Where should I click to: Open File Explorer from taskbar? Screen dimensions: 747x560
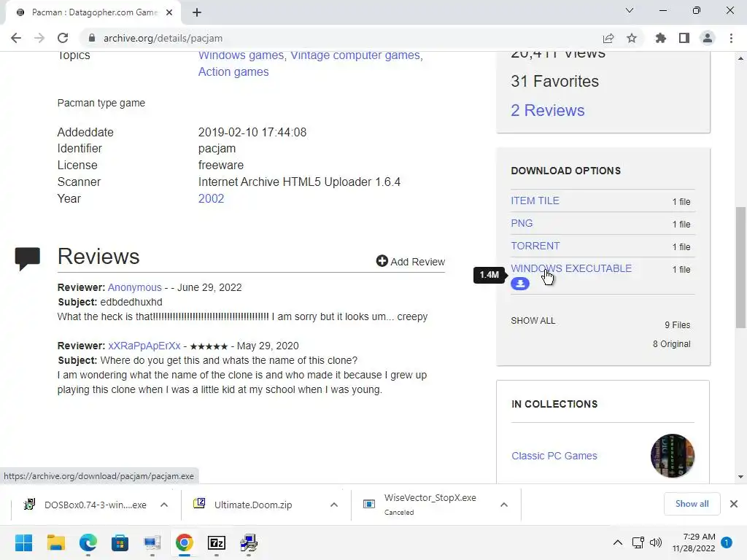pyautogui.click(x=56, y=542)
